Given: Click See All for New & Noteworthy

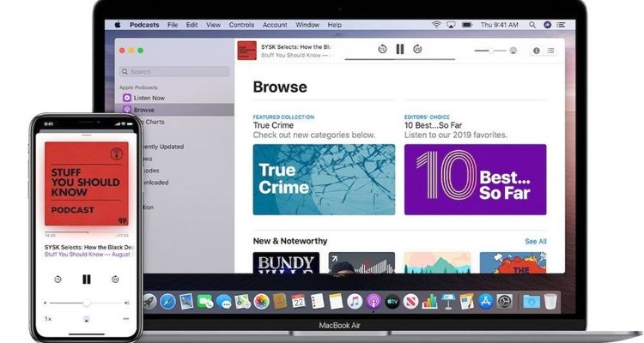Looking at the screenshot, I should click(x=536, y=241).
